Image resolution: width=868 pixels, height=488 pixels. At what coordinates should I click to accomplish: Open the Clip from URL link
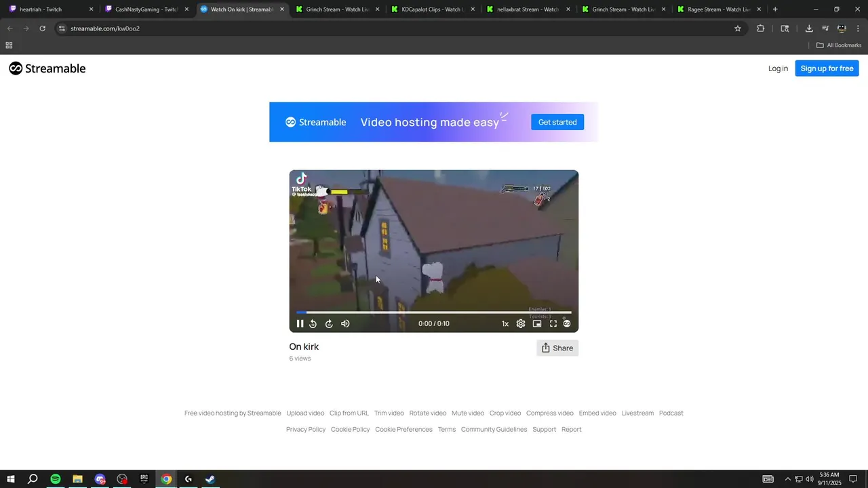tap(349, 413)
